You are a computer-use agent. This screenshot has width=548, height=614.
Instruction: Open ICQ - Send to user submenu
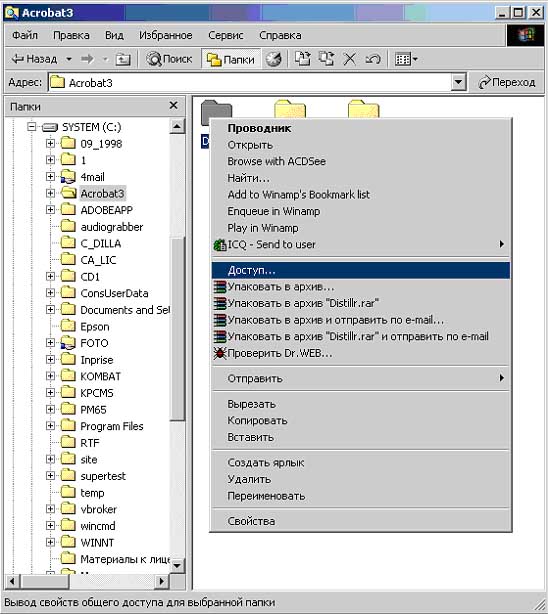(x=360, y=244)
